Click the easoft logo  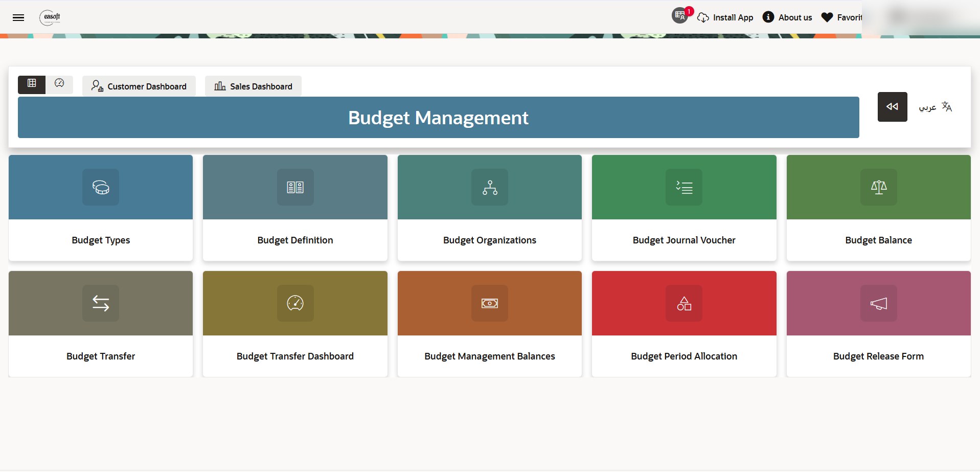coord(50,17)
